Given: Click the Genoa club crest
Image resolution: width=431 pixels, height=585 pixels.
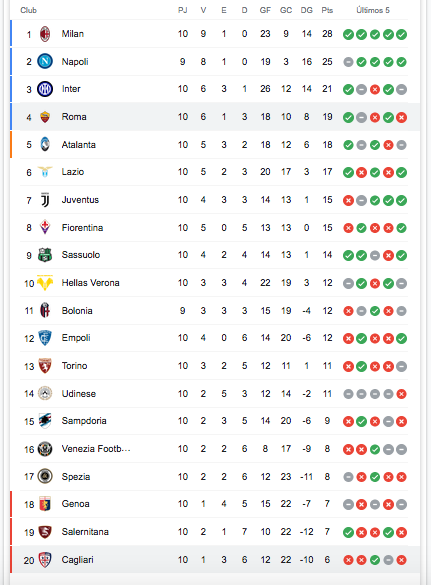Looking at the screenshot, I should pyautogui.click(x=45, y=504).
